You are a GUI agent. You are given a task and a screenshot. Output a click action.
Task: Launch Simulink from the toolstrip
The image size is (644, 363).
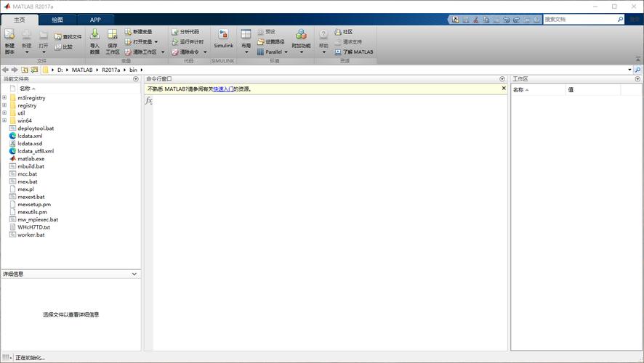click(x=223, y=35)
